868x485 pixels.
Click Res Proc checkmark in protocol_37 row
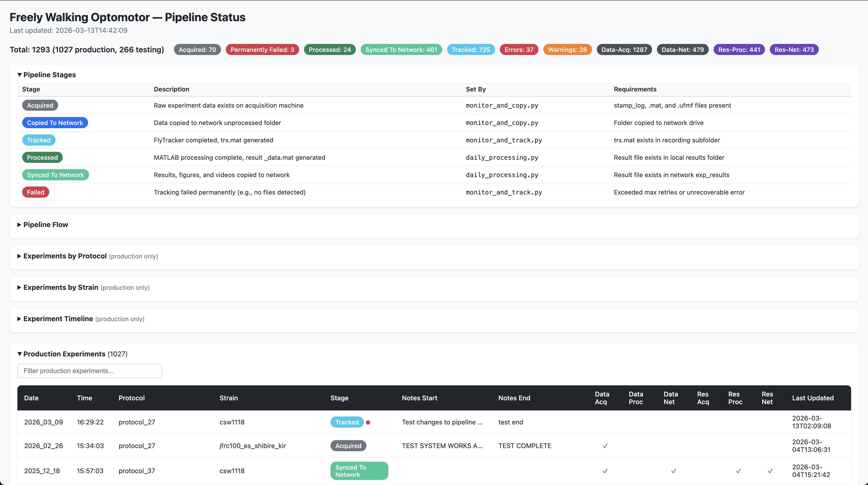coord(738,471)
